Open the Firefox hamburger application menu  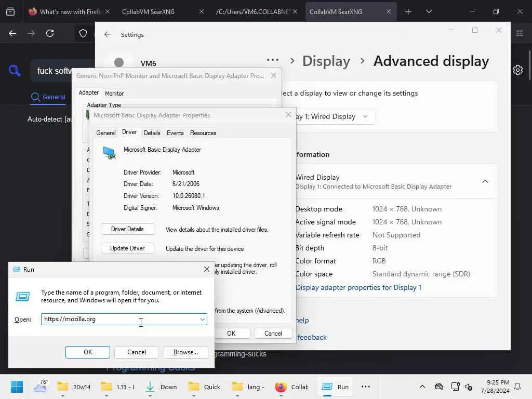[520, 33]
